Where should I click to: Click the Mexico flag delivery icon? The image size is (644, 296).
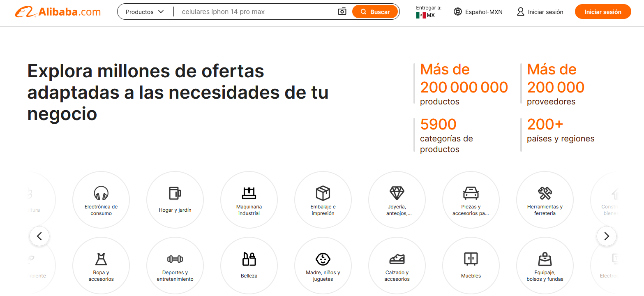pos(420,15)
